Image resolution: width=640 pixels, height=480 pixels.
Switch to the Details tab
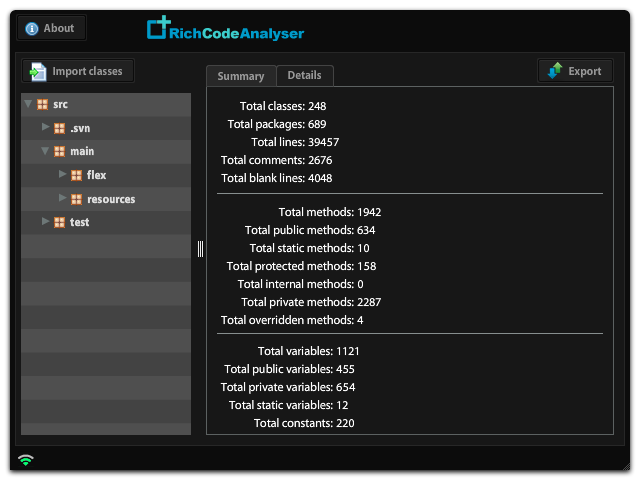pos(304,76)
